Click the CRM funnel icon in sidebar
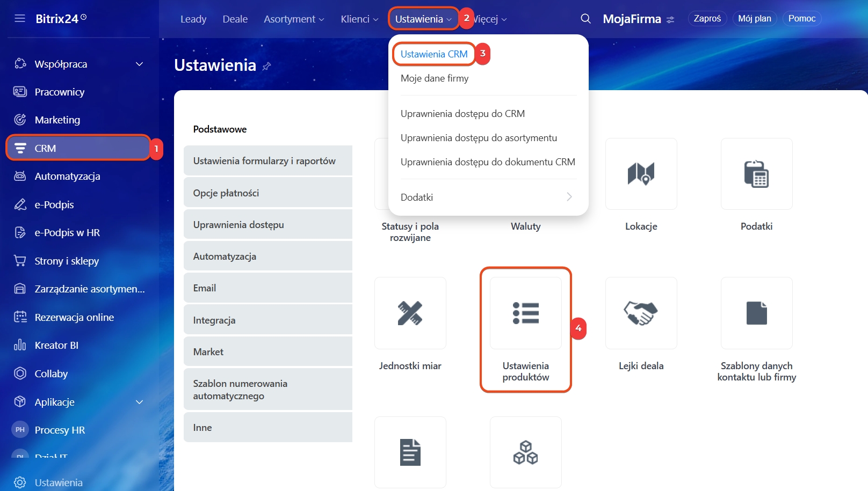 coord(20,148)
